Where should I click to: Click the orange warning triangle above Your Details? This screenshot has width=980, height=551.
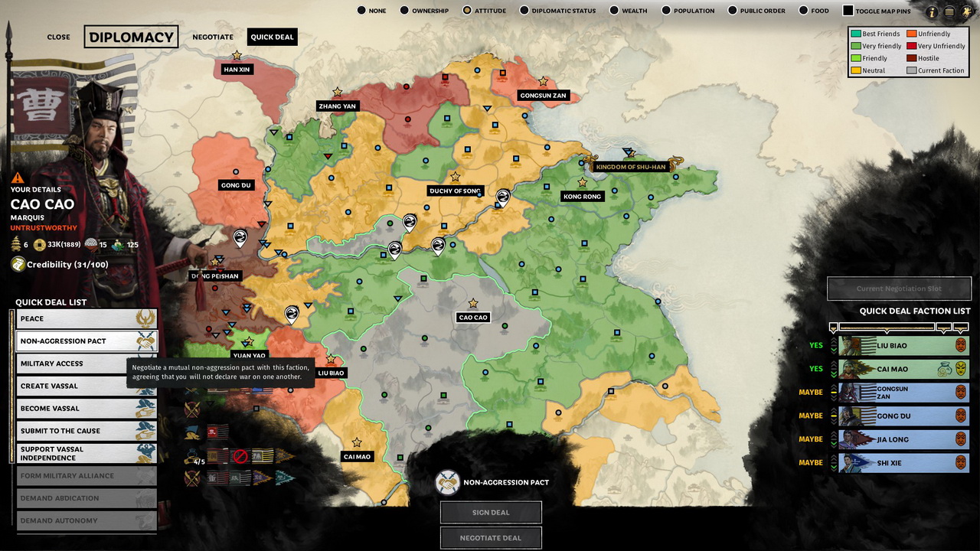click(x=18, y=178)
